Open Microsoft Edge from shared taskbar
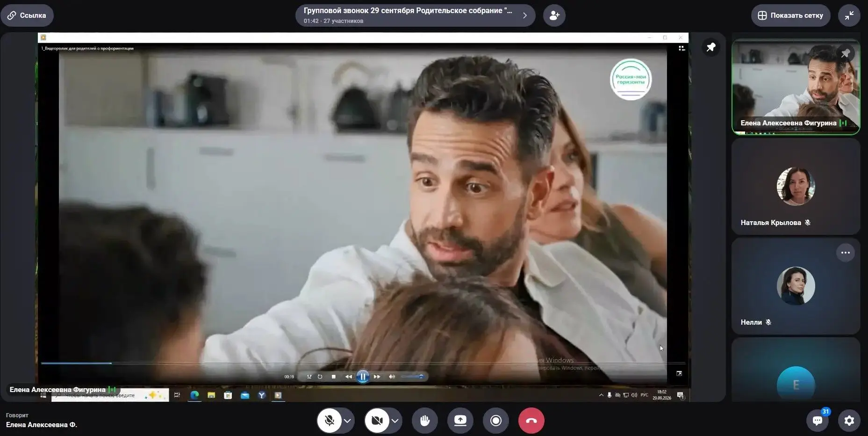 pyautogui.click(x=194, y=395)
